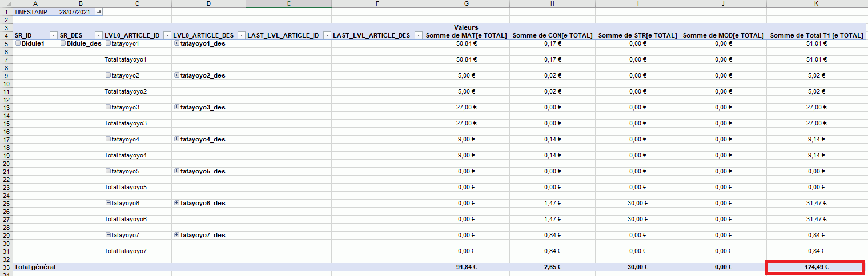The width and height of the screenshot is (868, 276).
Task: Open the LAST_LVL_ARTICLE_DES filter dropdown
Action: (x=419, y=35)
